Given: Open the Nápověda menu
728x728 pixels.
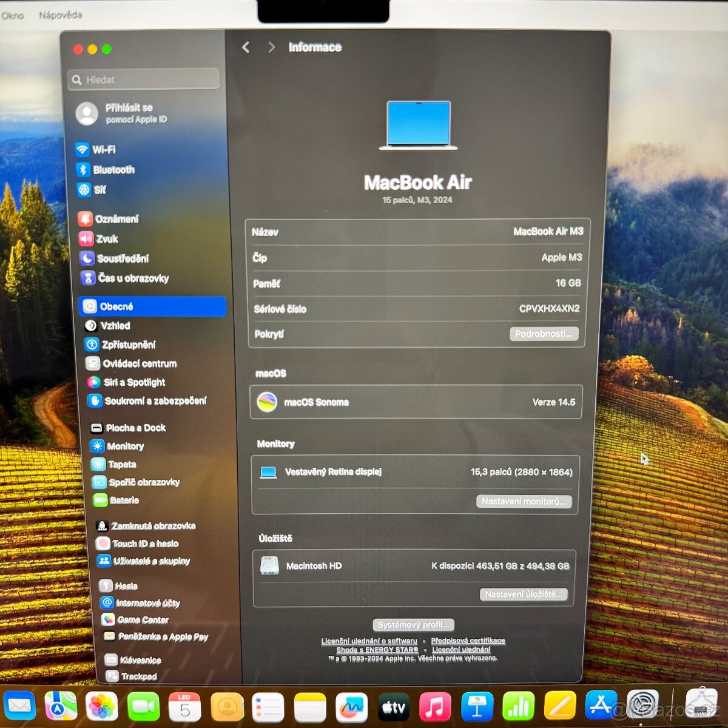Looking at the screenshot, I should (x=61, y=15).
